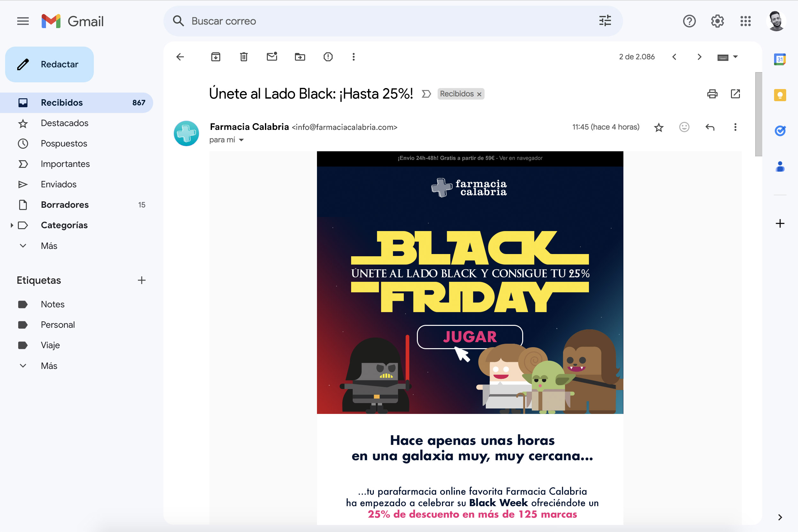Open the Google apps grid
Screen dimensions: 798x532
click(x=745, y=21)
